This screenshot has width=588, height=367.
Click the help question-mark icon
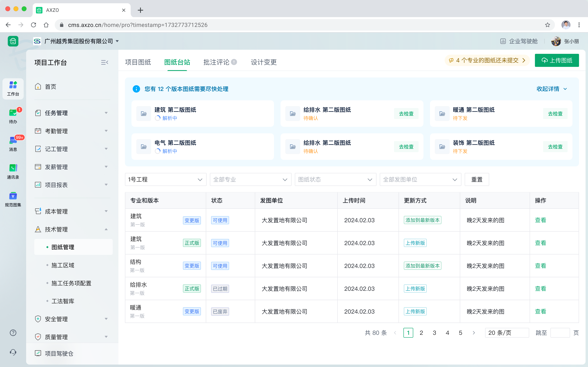click(13, 333)
